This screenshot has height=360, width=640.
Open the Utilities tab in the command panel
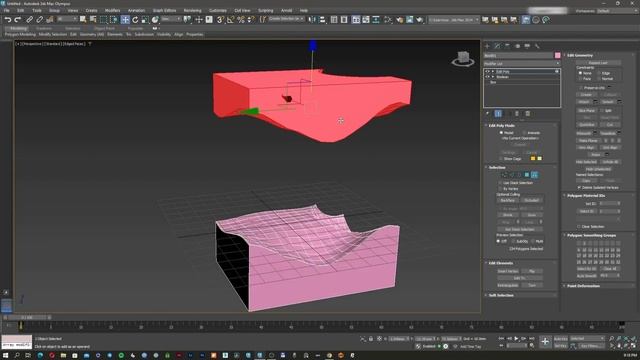(x=537, y=46)
